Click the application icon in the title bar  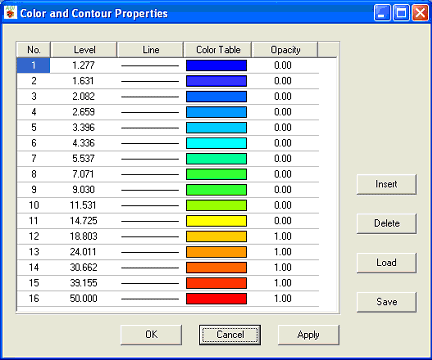tap(11, 13)
